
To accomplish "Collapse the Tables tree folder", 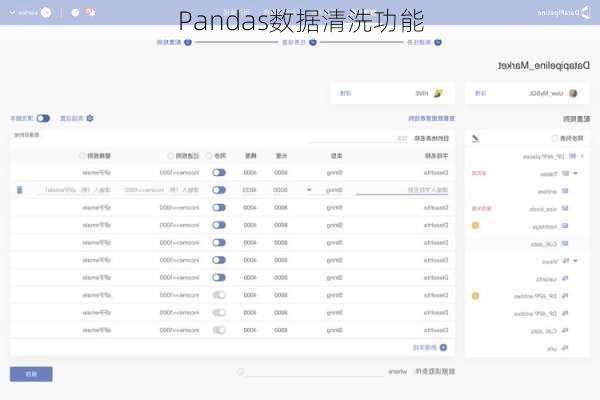I will coord(575,173).
